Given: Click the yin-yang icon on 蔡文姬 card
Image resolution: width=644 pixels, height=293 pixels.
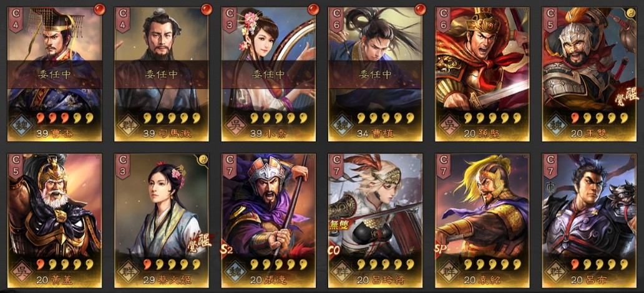Looking at the screenshot, I should tap(204, 159).
